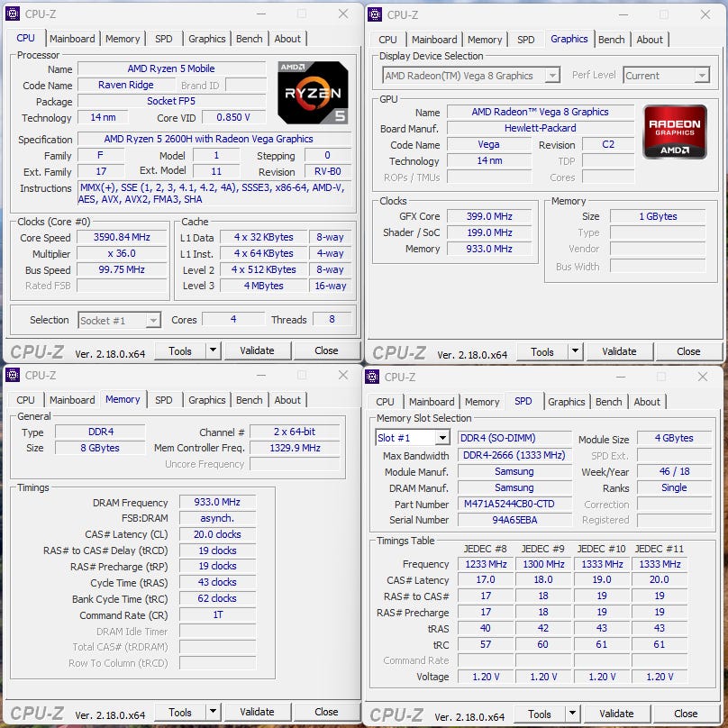
Task: Open the Tools arrow menu in the CPU window
Action: 213,350
